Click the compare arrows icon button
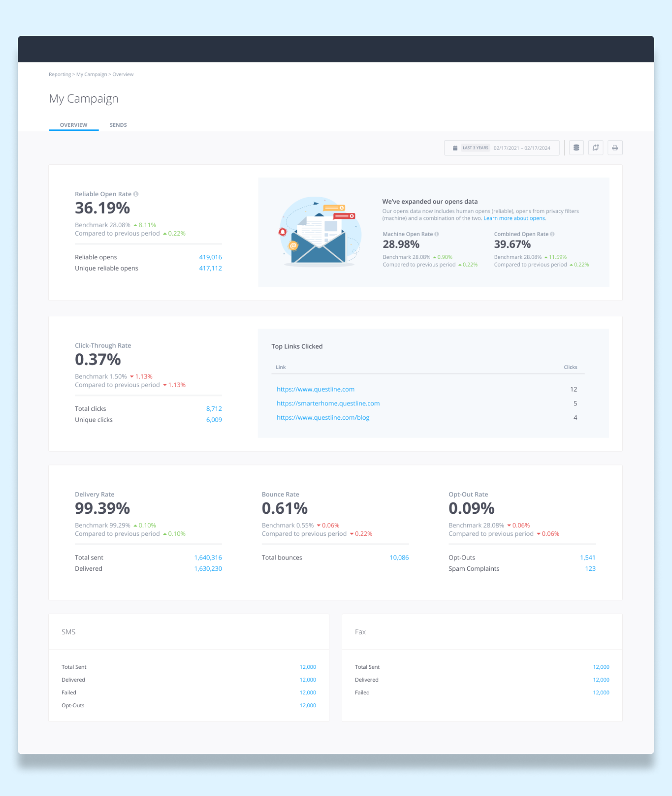The height and width of the screenshot is (796, 672). (x=595, y=148)
